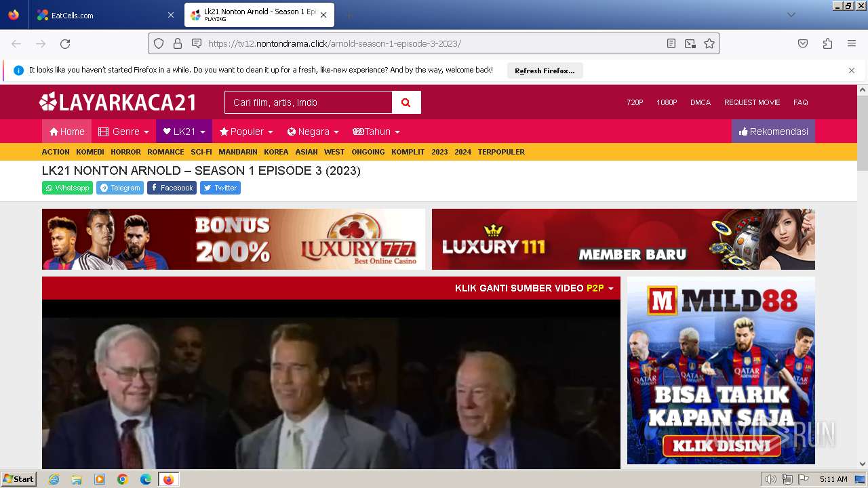Expand the Genre dropdown menu
The image size is (868, 488).
click(123, 131)
